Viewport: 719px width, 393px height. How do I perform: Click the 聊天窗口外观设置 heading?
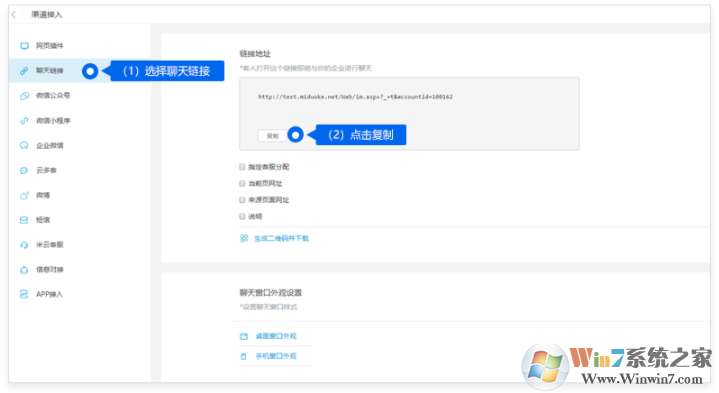pos(271,293)
